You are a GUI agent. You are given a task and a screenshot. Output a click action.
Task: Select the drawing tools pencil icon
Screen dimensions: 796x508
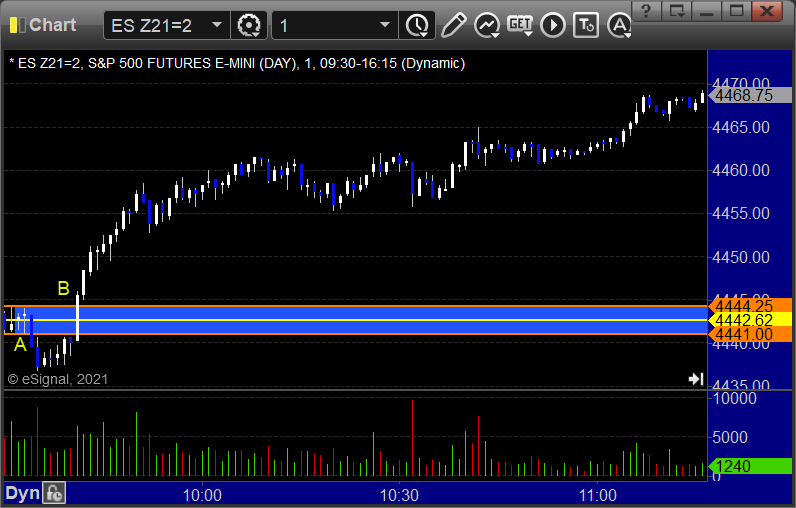click(x=453, y=25)
